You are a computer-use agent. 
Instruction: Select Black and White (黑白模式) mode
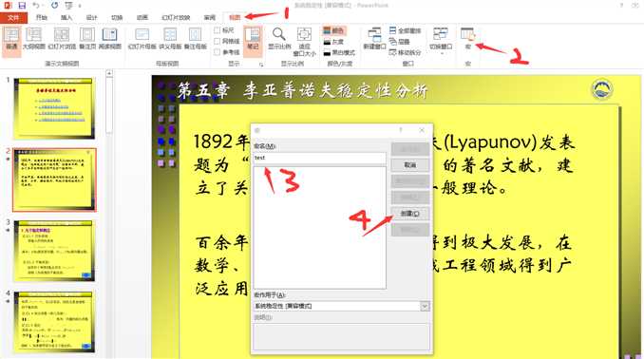(x=339, y=52)
